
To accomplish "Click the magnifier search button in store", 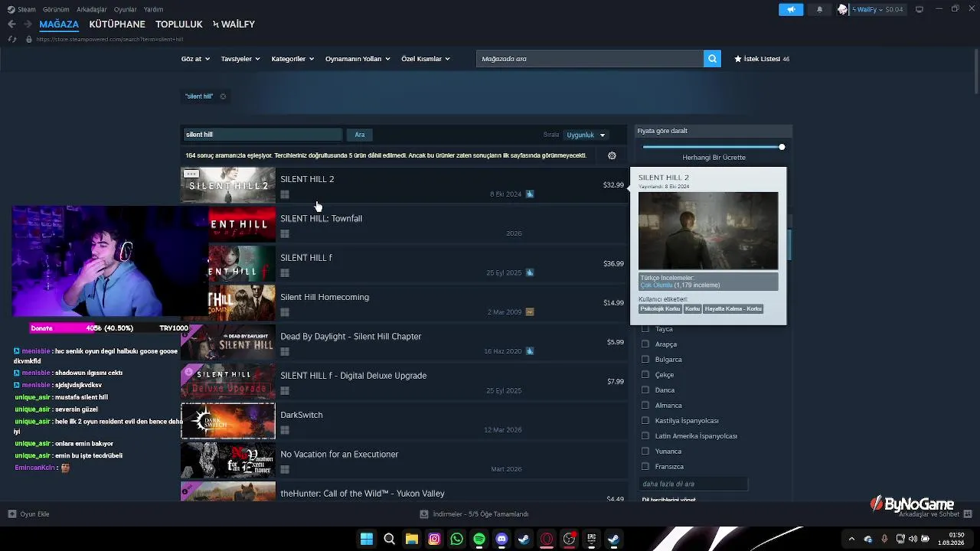I will (712, 59).
